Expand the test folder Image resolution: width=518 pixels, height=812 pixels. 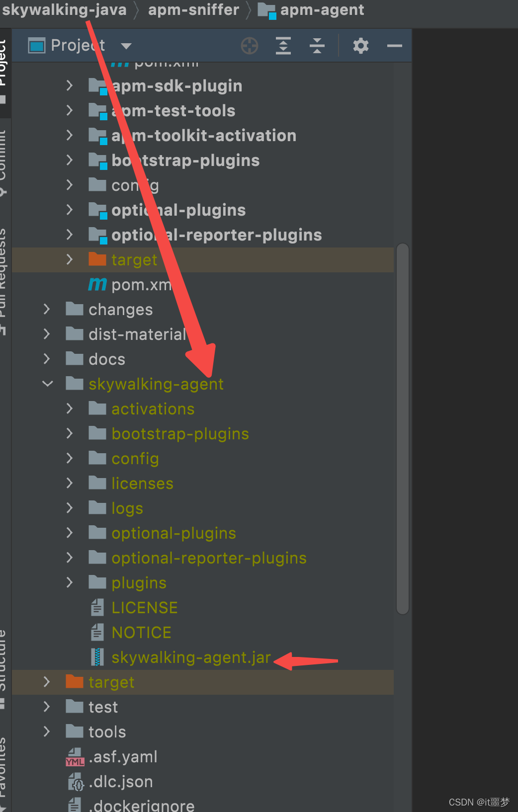click(x=47, y=707)
